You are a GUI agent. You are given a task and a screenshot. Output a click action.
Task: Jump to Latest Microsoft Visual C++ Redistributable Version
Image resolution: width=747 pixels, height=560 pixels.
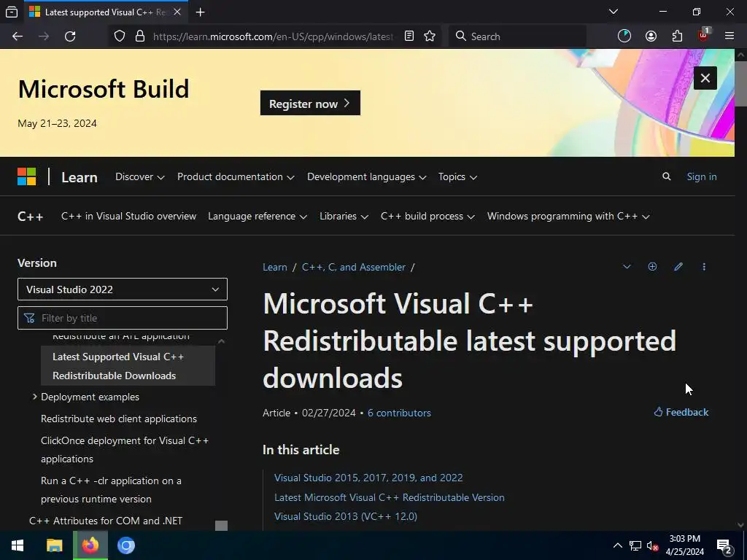(x=390, y=497)
